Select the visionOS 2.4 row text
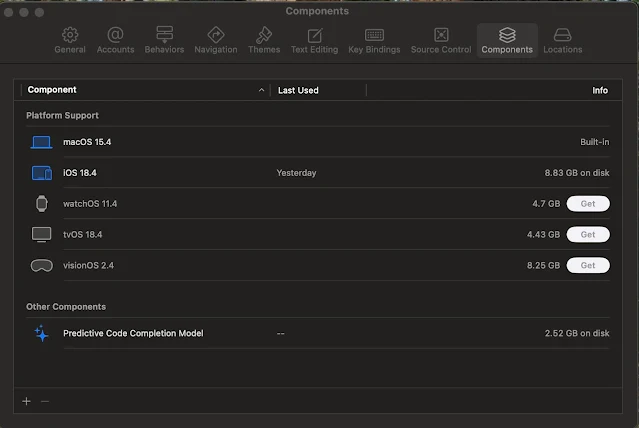The height and width of the screenshot is (428, 639). tap(88, 266)
